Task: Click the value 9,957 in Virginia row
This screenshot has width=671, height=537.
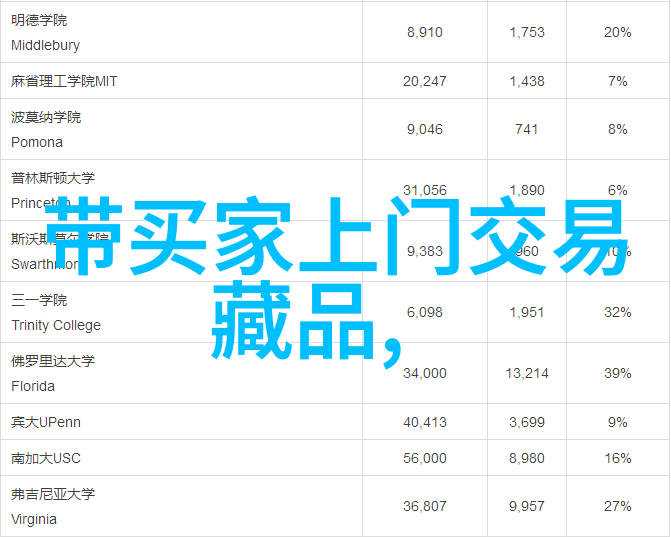Action: click(x=527, y=506)
